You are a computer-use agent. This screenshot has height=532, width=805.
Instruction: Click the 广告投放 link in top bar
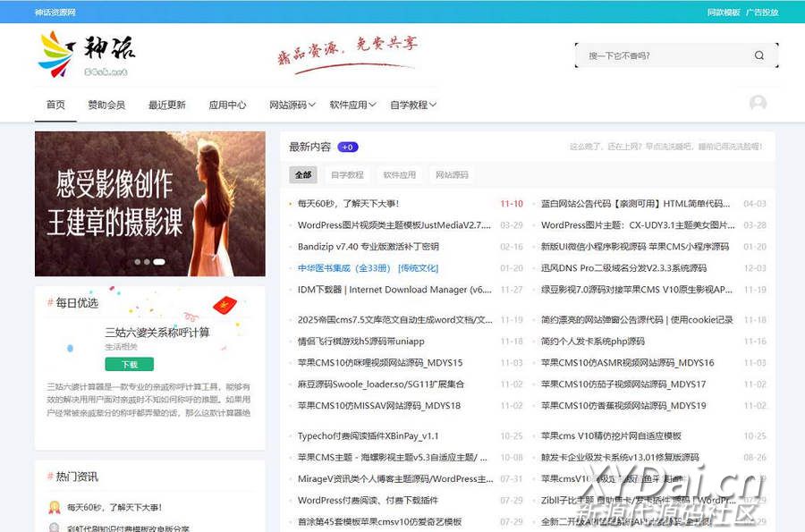[762, 13]
